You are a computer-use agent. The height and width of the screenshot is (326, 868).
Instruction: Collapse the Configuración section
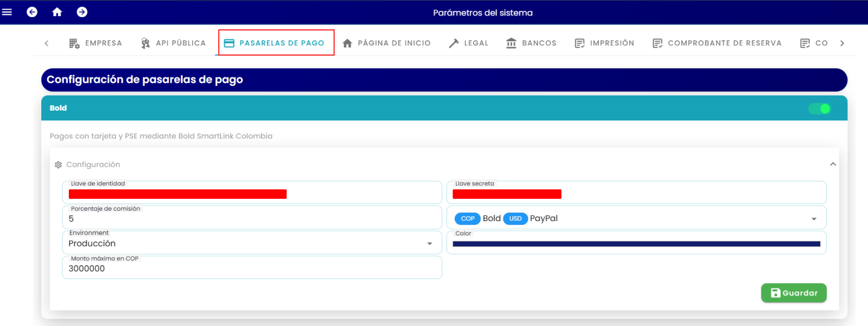coord(833,164)
